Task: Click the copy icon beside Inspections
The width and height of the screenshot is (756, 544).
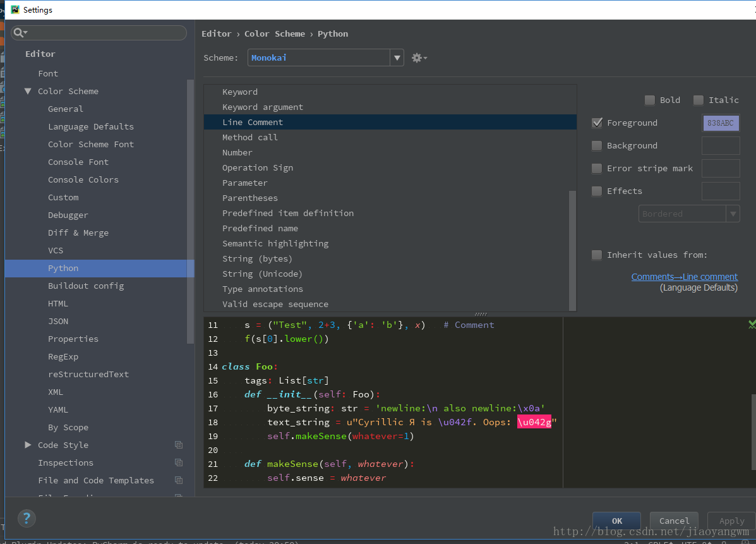Action: (179, 462)
